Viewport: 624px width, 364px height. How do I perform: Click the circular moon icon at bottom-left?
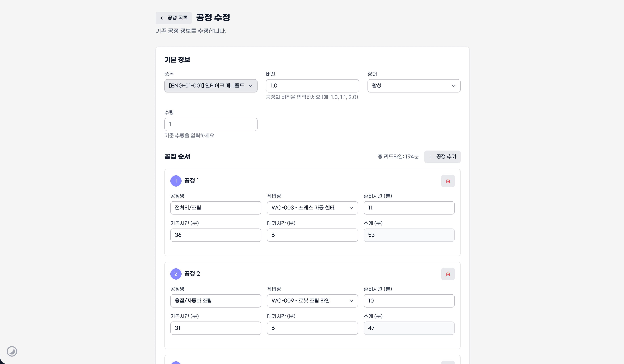12,351
